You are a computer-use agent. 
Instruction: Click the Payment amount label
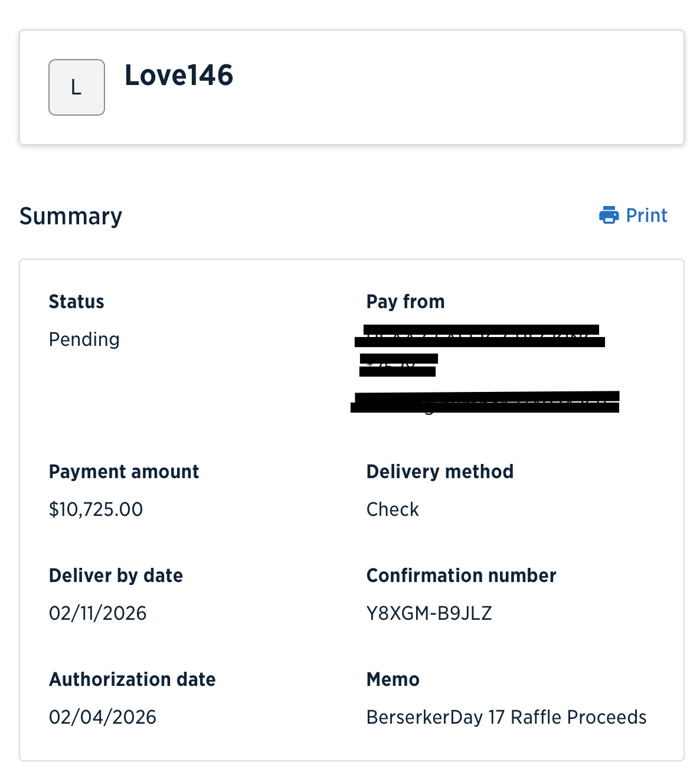point(124,472)
